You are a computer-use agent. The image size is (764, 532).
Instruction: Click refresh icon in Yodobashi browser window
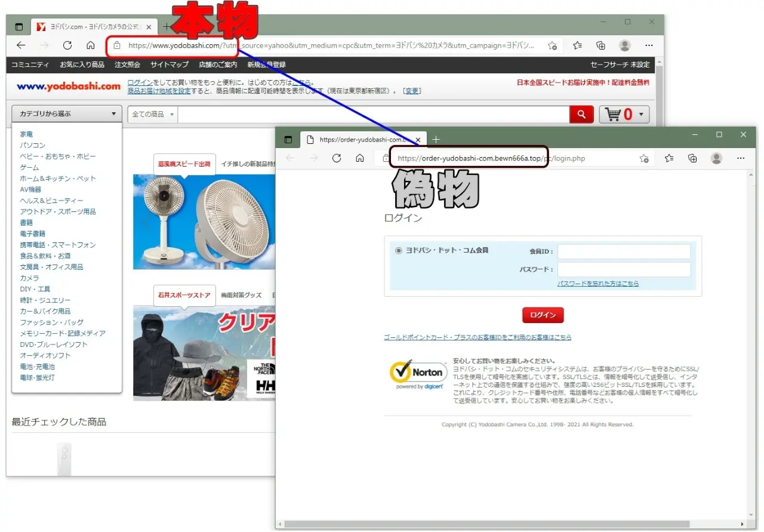pos(67,45)
